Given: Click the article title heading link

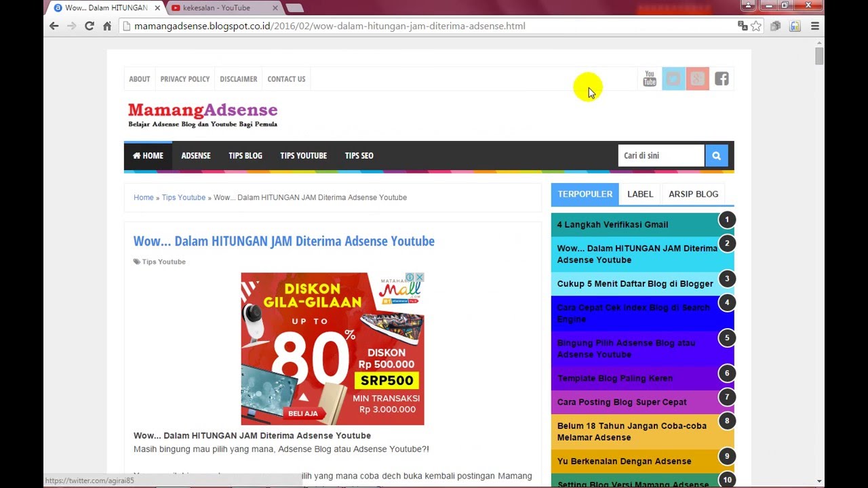Looking at the screenshot, I should coord(284,241).
